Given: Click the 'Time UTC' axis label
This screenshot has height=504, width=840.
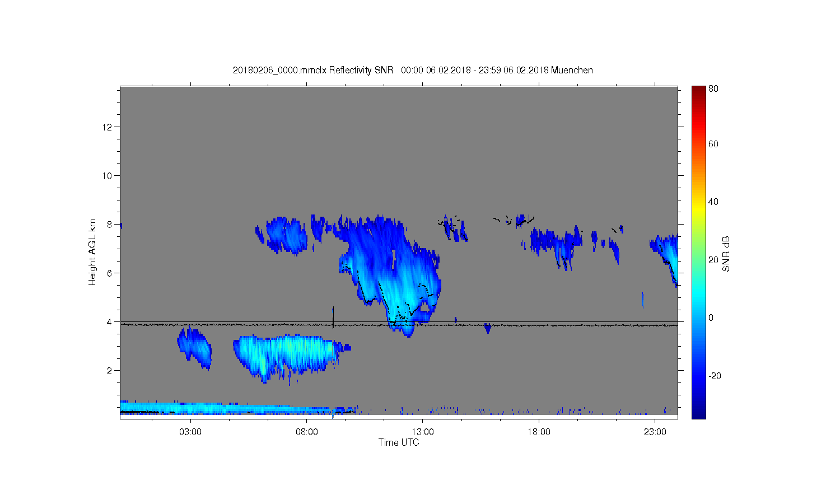Looking at the screenshot, I should coord(399,442).
